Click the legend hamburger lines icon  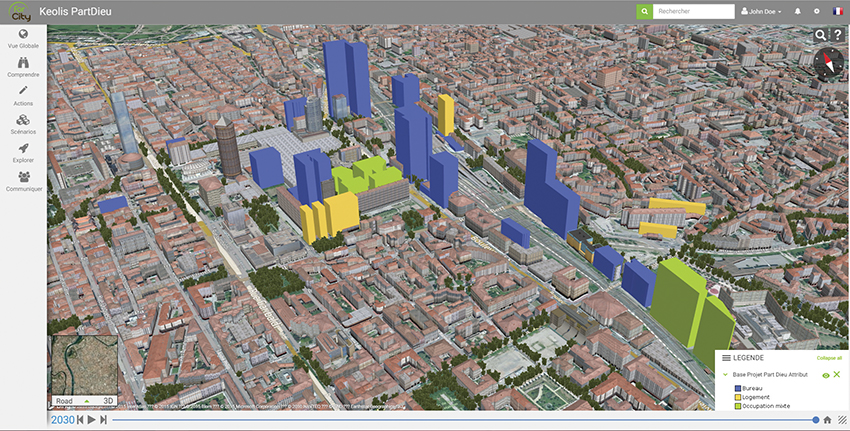726,358
